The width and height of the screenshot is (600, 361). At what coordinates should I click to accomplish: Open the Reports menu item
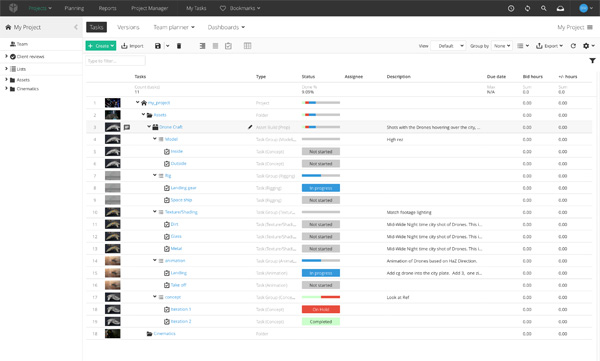point(108,8)
